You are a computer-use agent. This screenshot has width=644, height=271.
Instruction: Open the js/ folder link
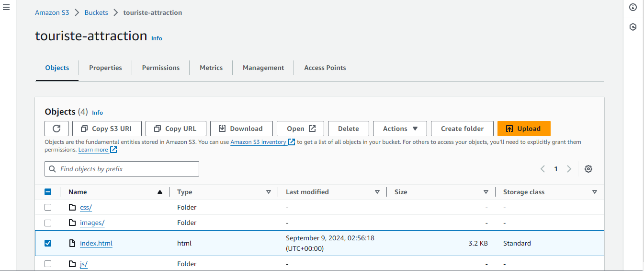[84, 264]
